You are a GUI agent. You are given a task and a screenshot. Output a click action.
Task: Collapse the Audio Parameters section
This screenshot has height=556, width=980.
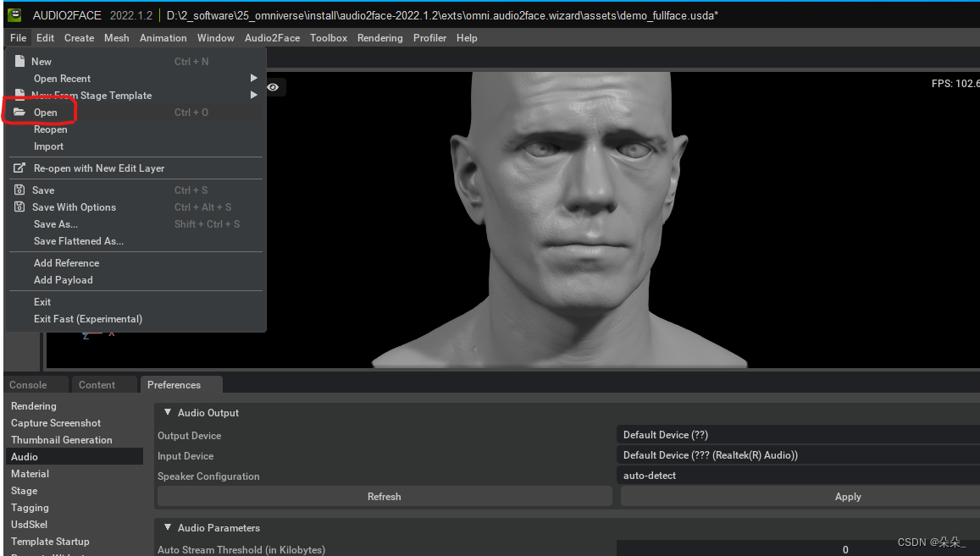pos(168,527)
